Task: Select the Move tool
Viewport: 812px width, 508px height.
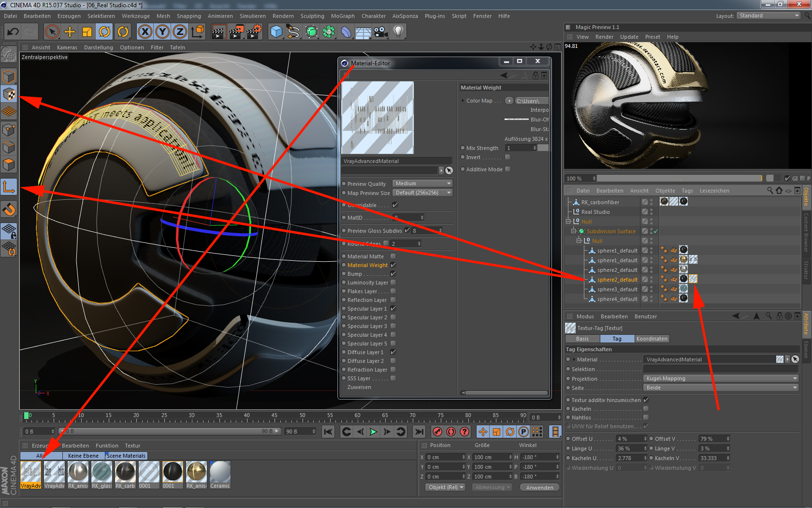Action: (x=70, y=32)
